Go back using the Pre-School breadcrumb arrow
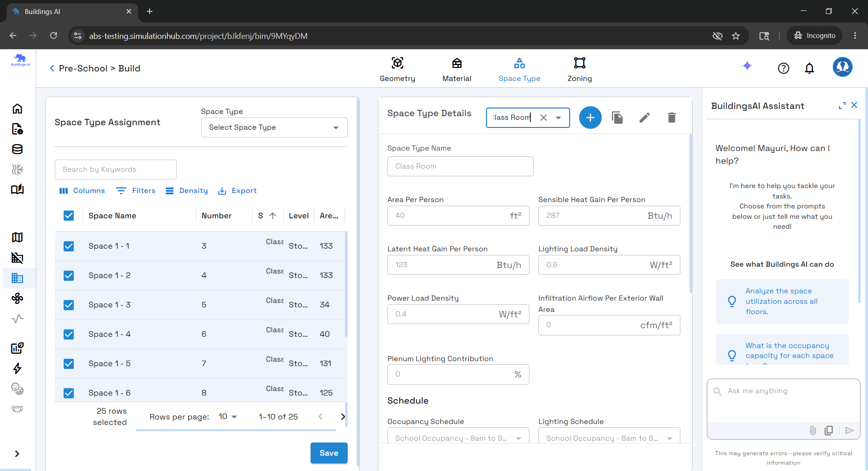The image size is (868, 471). [x=52, y=68]
